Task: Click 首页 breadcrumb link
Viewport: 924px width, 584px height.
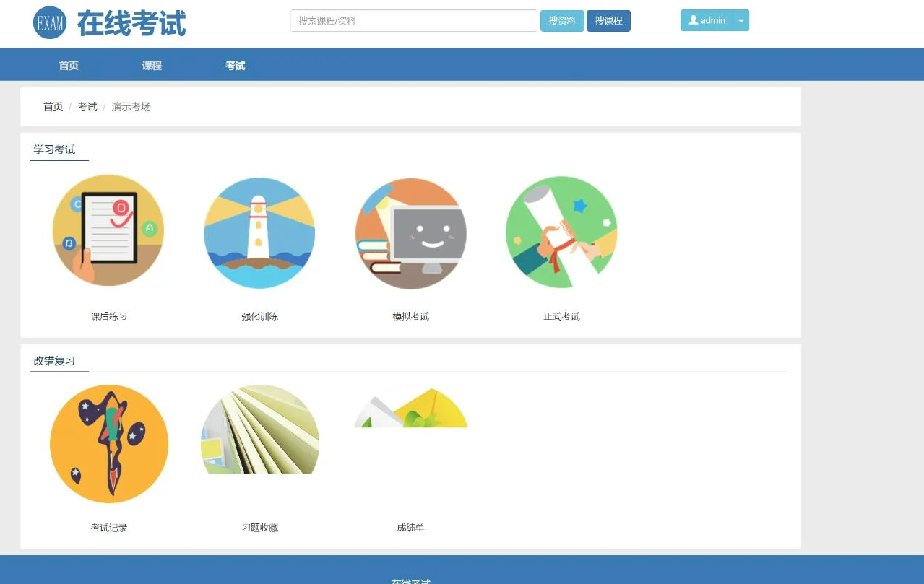Action: (x=53, y=107)
